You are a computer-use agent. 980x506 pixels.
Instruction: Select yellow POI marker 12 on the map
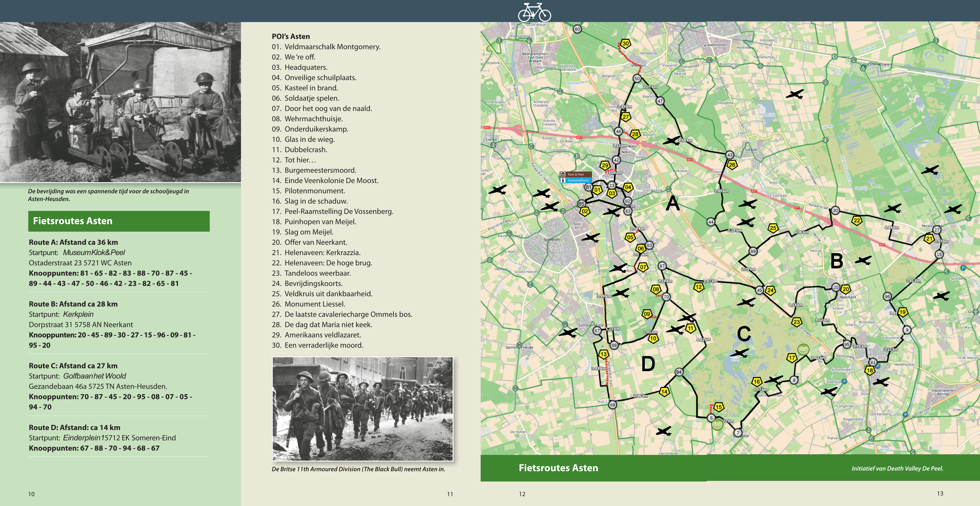click(698, 287)
